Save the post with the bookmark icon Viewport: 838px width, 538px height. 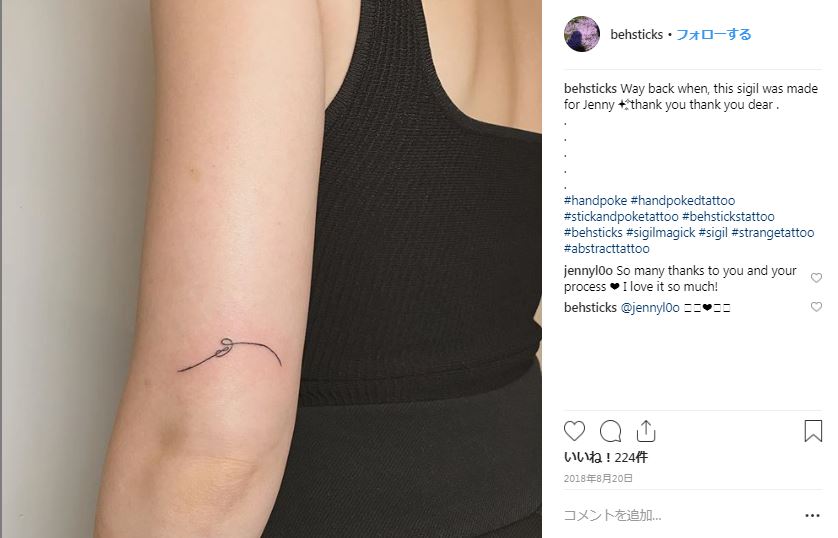(813, 431)
